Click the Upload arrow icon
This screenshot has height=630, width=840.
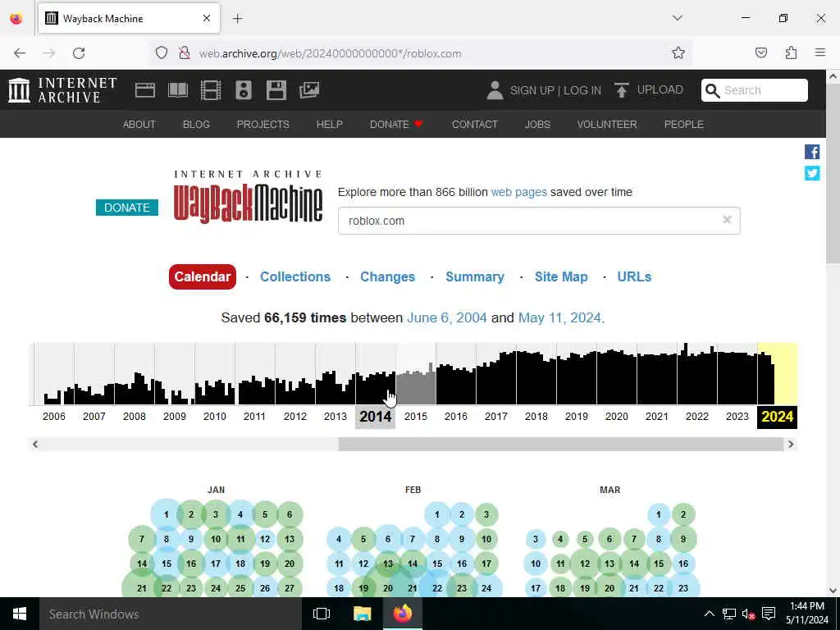point(622,90)
